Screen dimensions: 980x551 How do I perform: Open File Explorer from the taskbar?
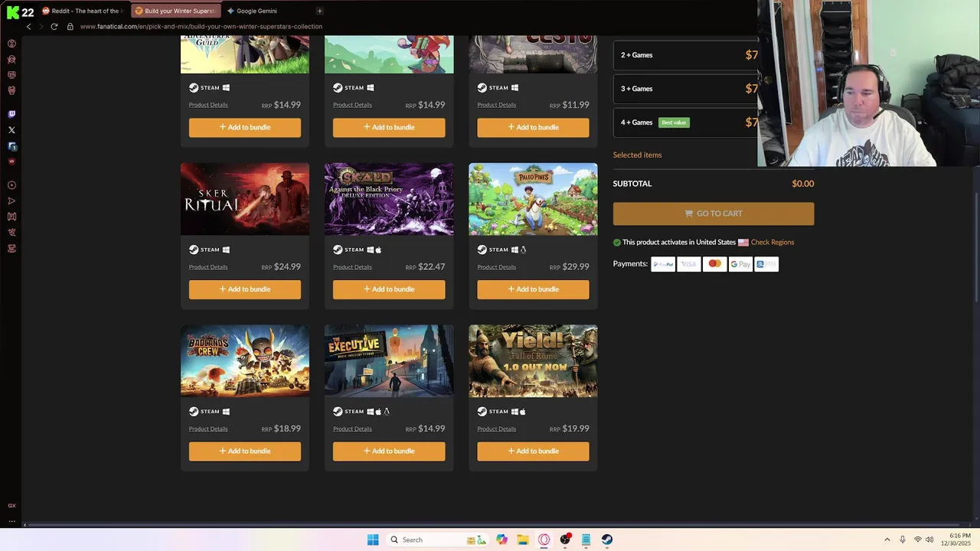click(523, 540)
